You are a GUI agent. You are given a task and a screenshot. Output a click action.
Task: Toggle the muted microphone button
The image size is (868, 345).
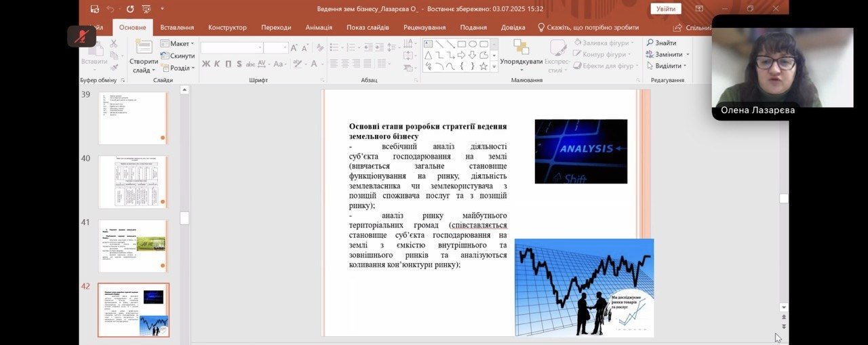[x=81, y=36]
